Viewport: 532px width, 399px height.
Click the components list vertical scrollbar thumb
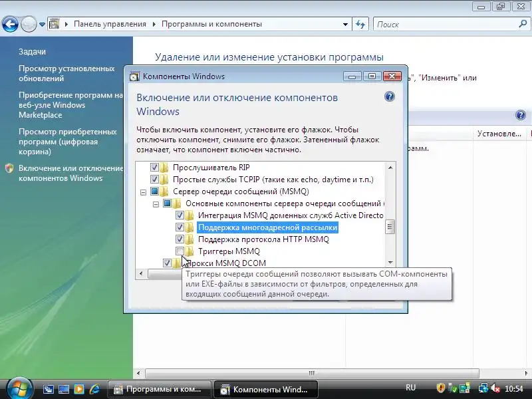[x=390, y=227]
